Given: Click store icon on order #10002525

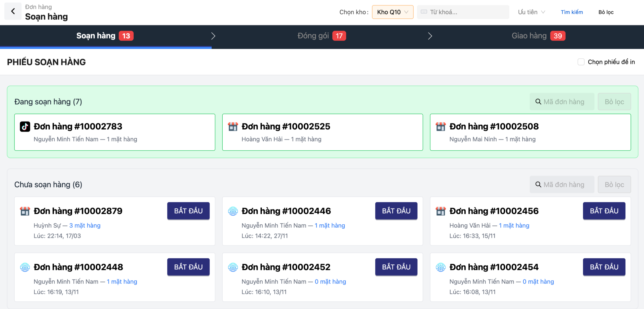Looking at the screenshot, I should (233, 126).
